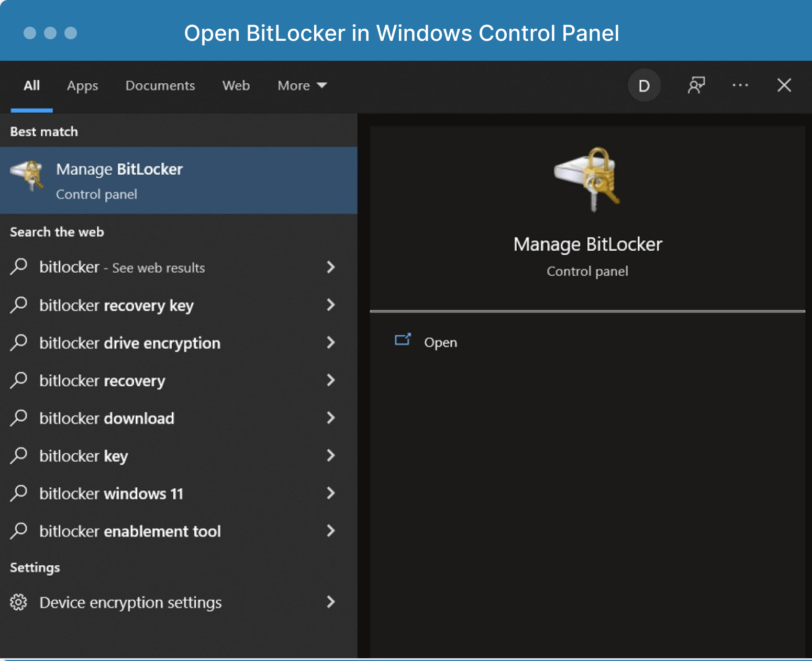Open the D user account avatar
812x661 pixels.
644,85
